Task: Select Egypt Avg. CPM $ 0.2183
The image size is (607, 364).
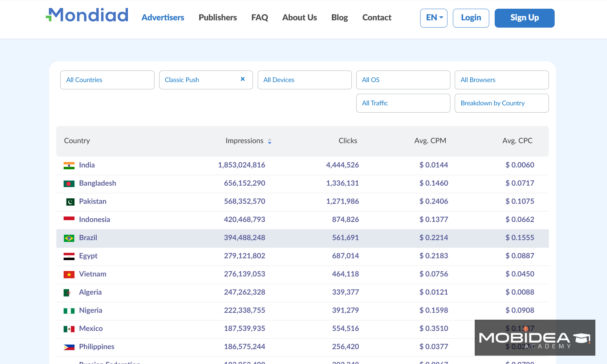Action: (x=434, y=256)
